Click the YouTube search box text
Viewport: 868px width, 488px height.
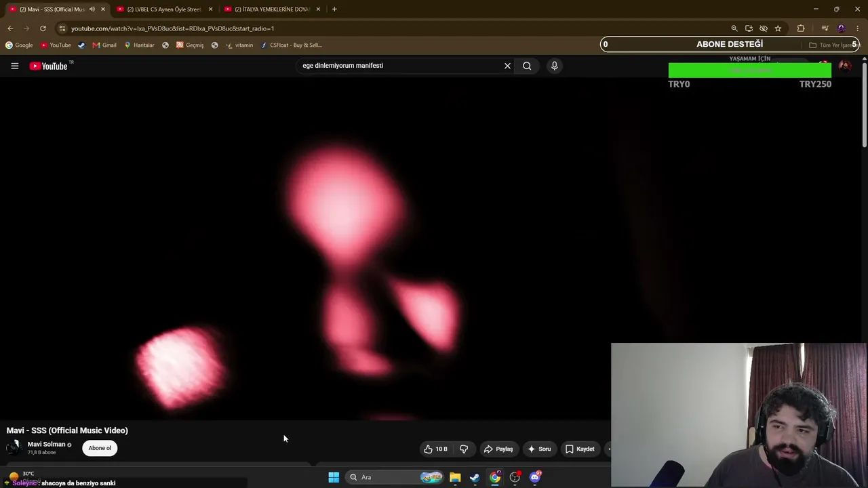click(x=342, y=66)
